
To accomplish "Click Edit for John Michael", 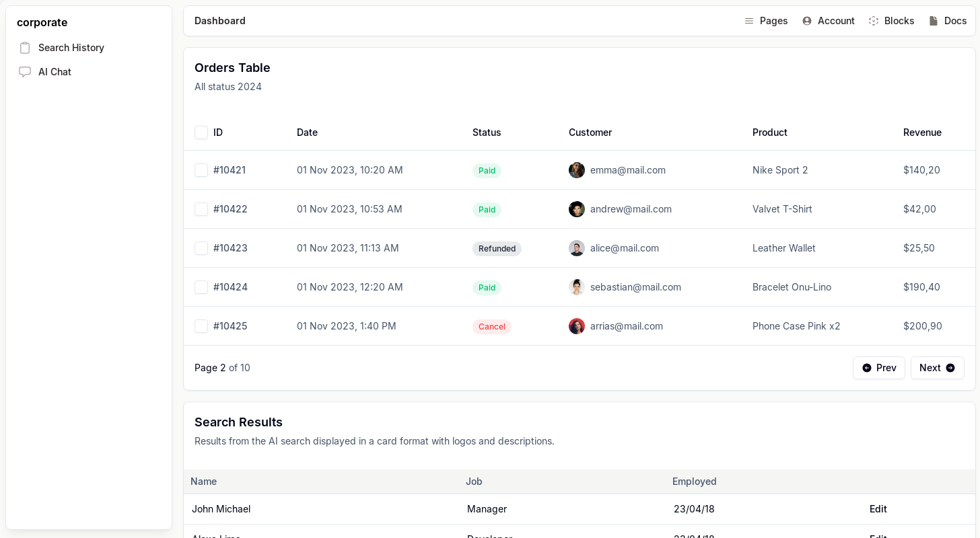I will point(878,509).
